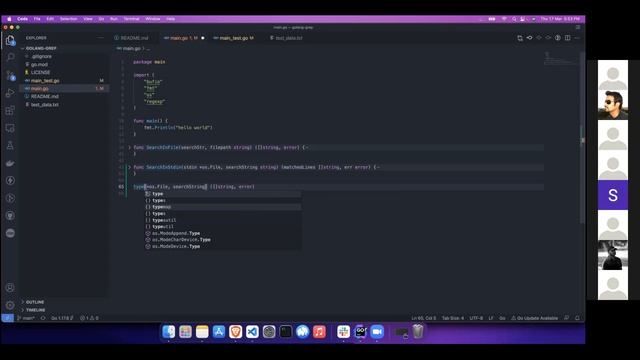Open Visual Studio Code from the Dock
The image size is (640, 360).
252,332
